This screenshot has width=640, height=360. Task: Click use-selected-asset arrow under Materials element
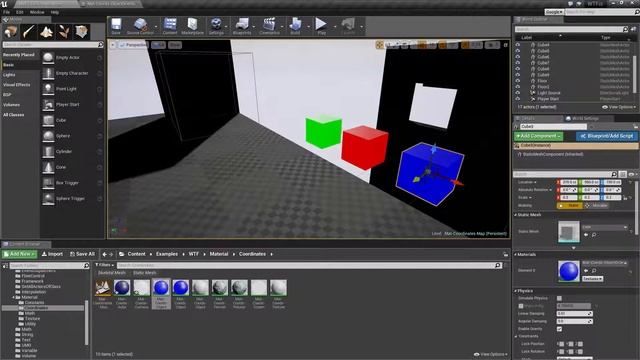tap(586, 271)
